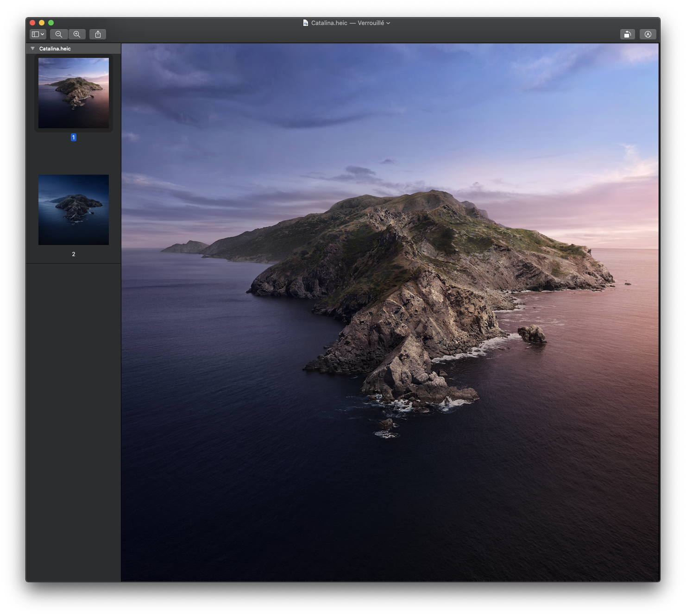Click the Catalina.heic — Verrouillé window title
This screenshot has width=686, height=616.
coord(347,23)
